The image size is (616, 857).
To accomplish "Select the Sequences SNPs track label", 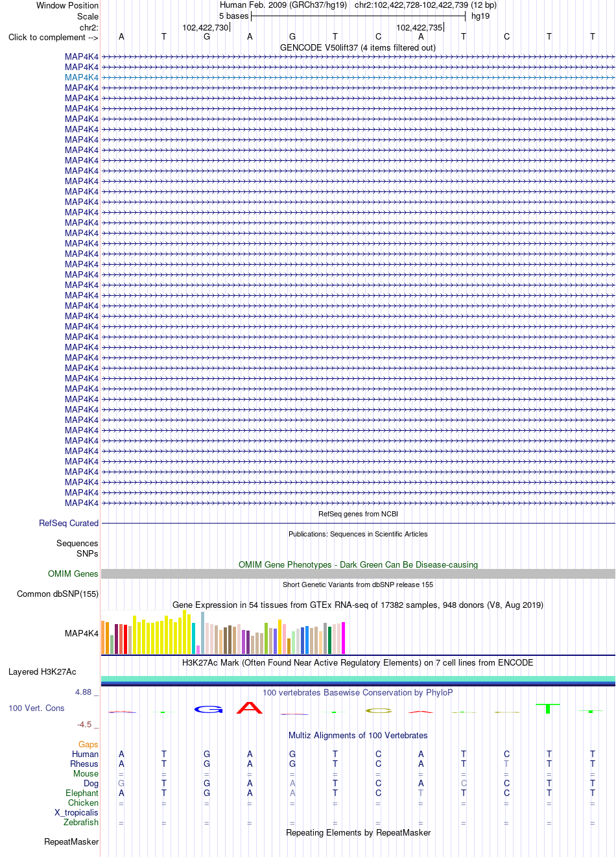I will (x=77, y=548).
